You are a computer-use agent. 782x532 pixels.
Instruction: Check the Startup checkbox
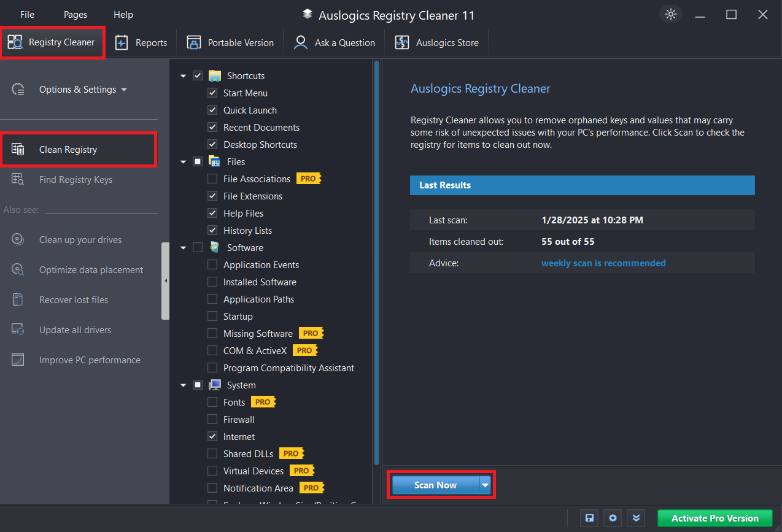(x=212, y=316)
